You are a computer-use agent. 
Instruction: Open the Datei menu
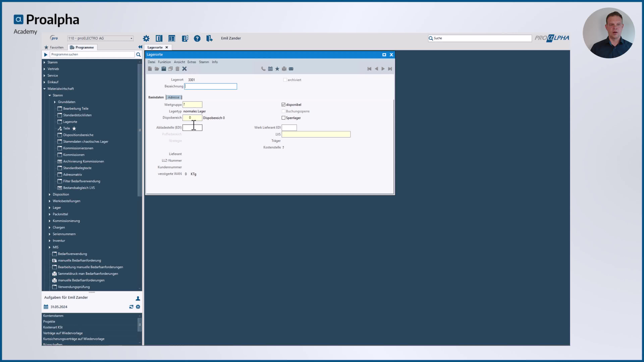click(x=151, y=62)
